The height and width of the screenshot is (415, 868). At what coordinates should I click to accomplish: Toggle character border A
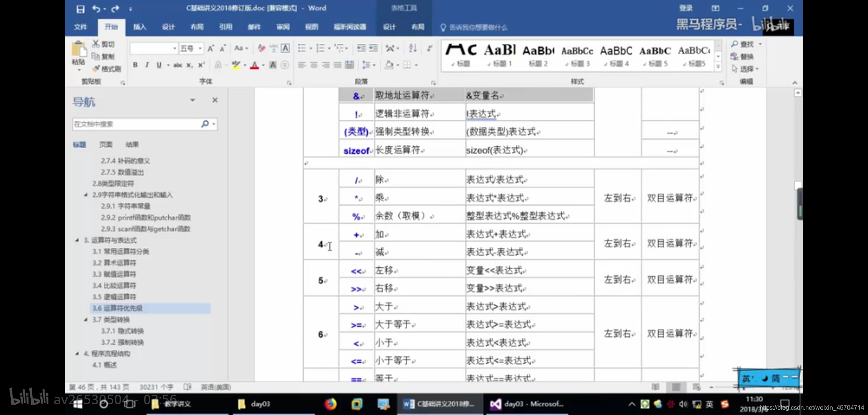[x=285, y=48]
